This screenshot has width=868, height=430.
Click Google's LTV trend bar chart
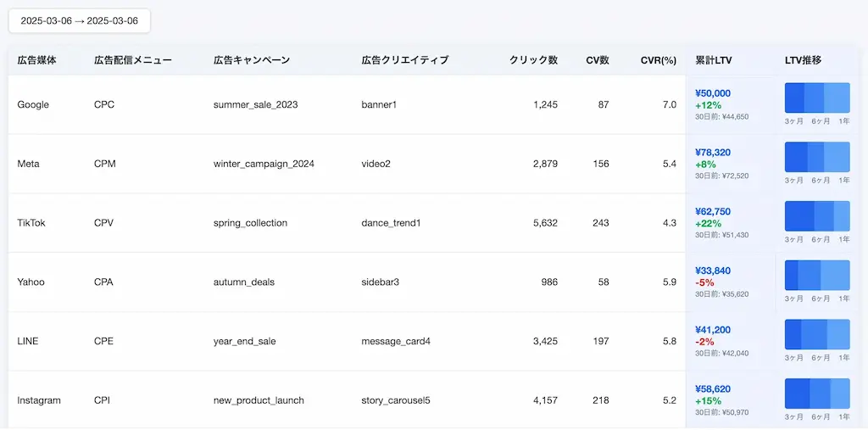point(817,98)
